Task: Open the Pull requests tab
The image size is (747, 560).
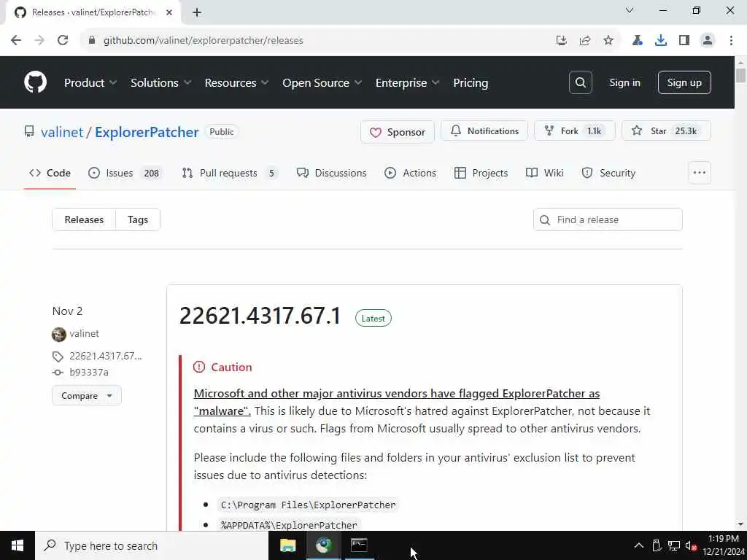Action: click(x=230, y=172)
